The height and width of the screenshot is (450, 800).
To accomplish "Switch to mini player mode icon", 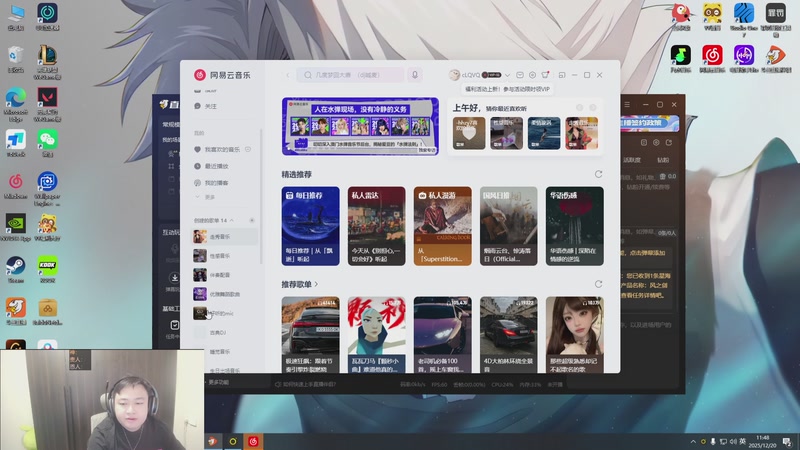I will pyautogui.click(x=562, y=75).
